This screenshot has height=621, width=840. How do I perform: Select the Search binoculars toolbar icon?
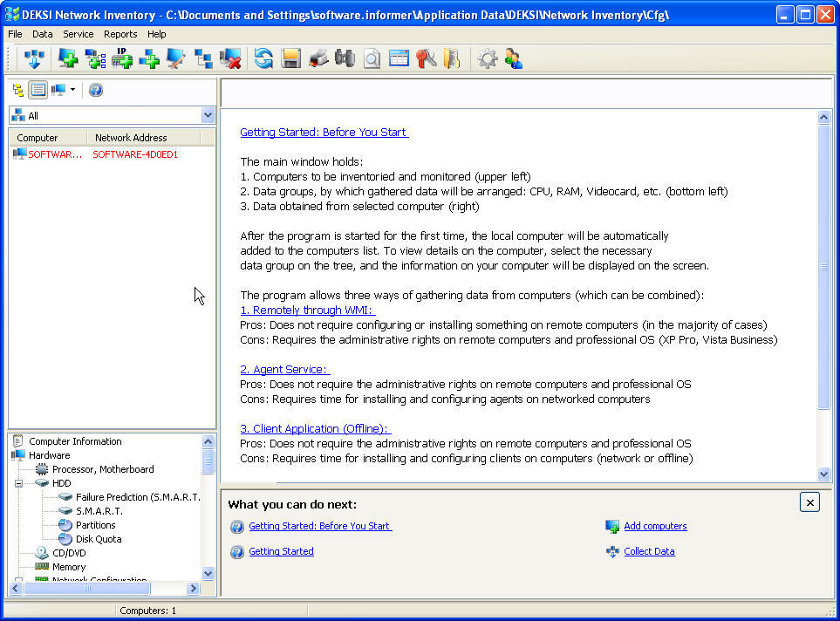(x=344, y=58)
